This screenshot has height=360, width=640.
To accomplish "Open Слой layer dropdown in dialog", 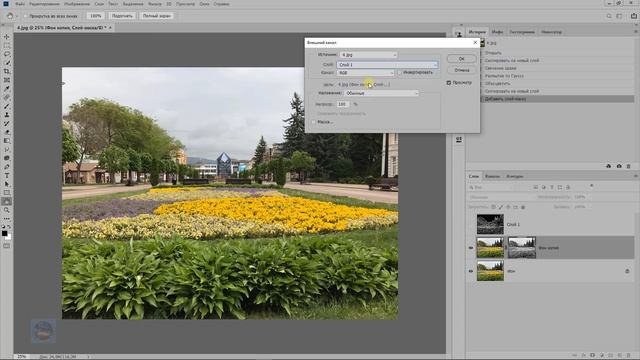I will (x=387, y=65).
